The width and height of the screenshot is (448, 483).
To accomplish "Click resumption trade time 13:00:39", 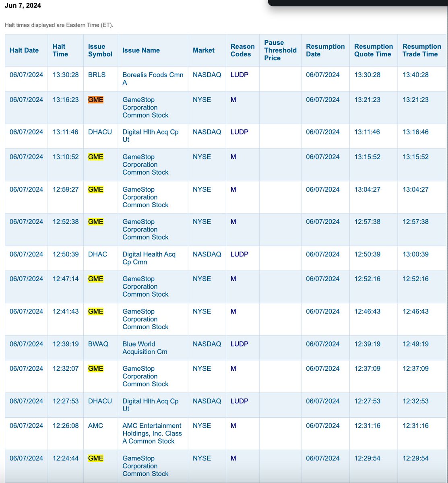I will (416, 254).
